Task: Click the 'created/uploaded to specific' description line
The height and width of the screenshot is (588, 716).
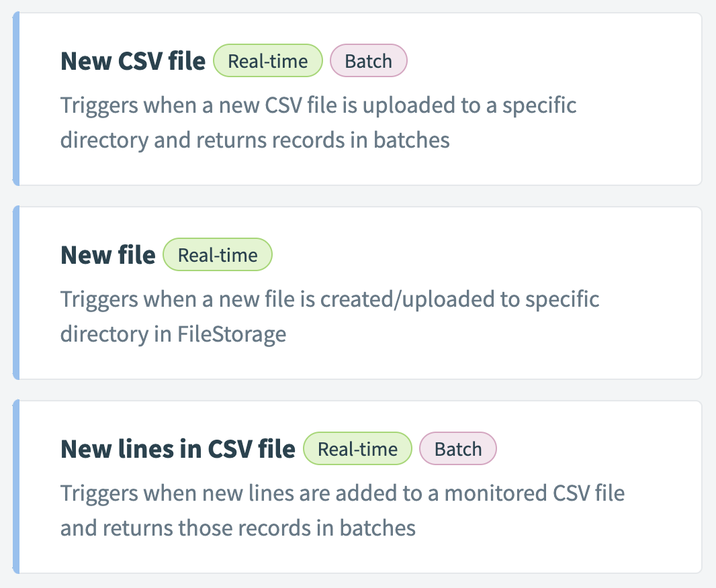Action: [x=330, y=299]
